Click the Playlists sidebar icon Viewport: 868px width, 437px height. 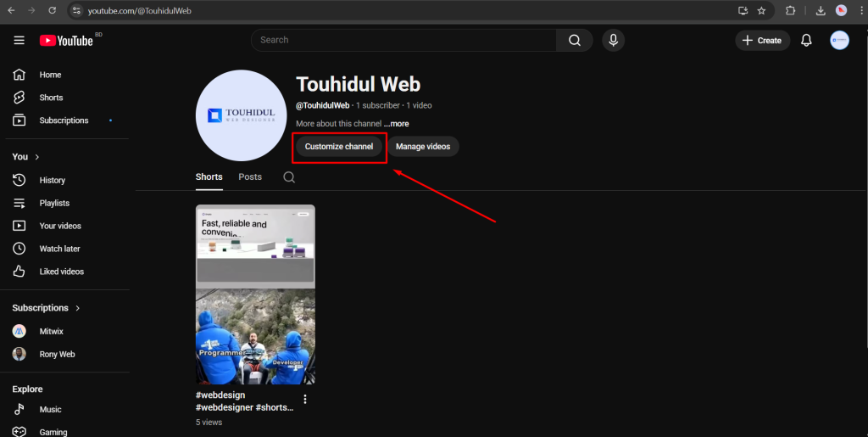19,204
